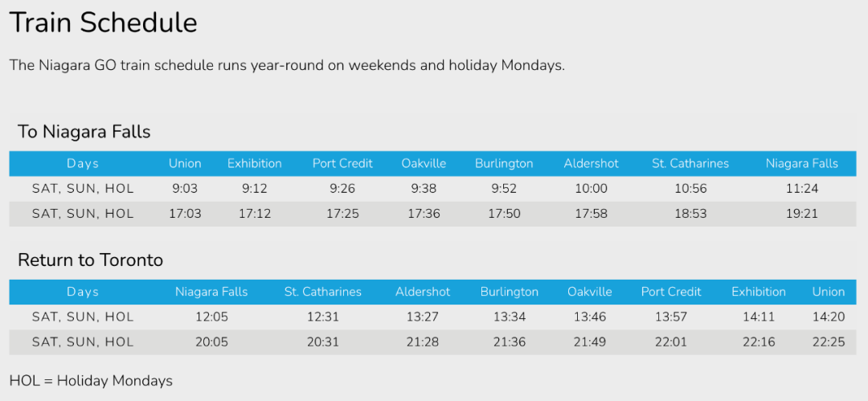Screen dimensions: 868x401
Task: Click the Return to Toronto table title
Action: pos(90,260)
